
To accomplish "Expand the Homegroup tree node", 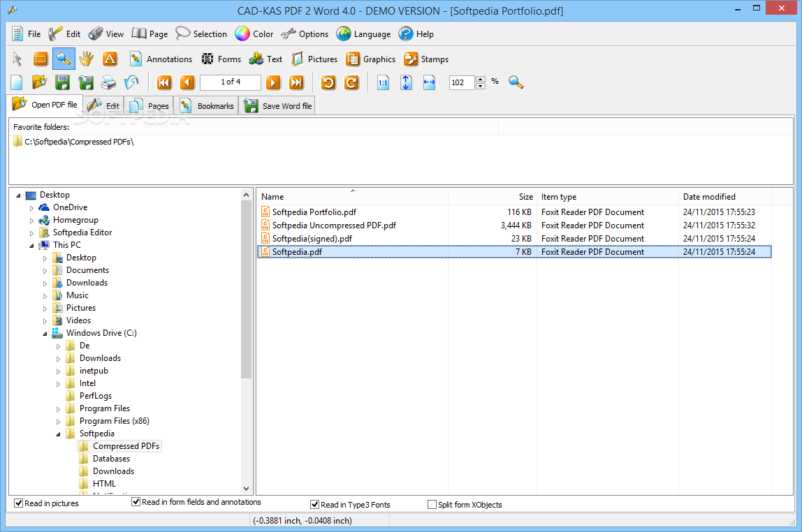I will tap(31, 221).
